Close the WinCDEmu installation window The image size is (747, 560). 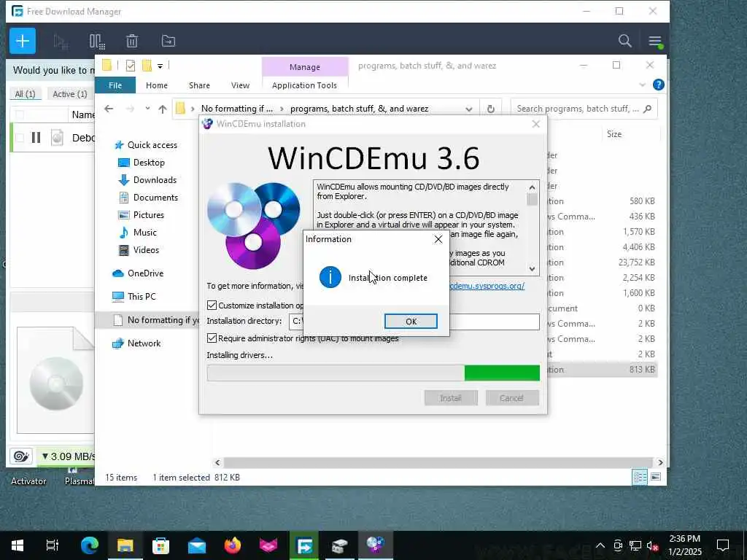coord(536,124)
